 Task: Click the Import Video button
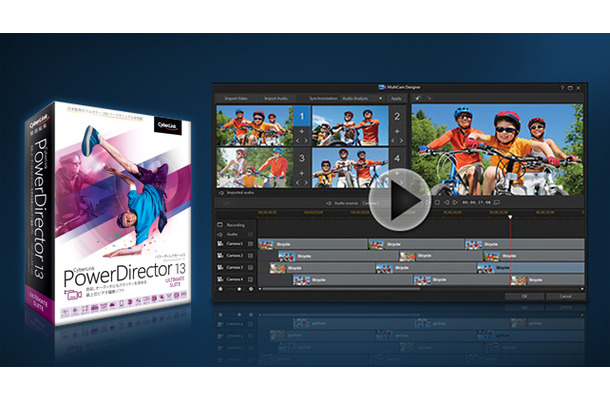(x=236, y=98)
